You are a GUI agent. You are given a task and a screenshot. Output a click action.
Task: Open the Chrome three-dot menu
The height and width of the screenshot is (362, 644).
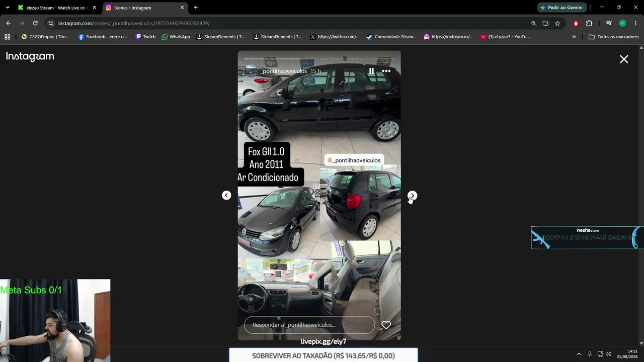coord(635,23)
